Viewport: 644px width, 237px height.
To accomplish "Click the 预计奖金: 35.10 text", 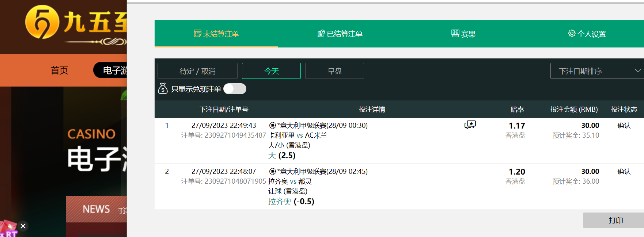I will [576, 135].
